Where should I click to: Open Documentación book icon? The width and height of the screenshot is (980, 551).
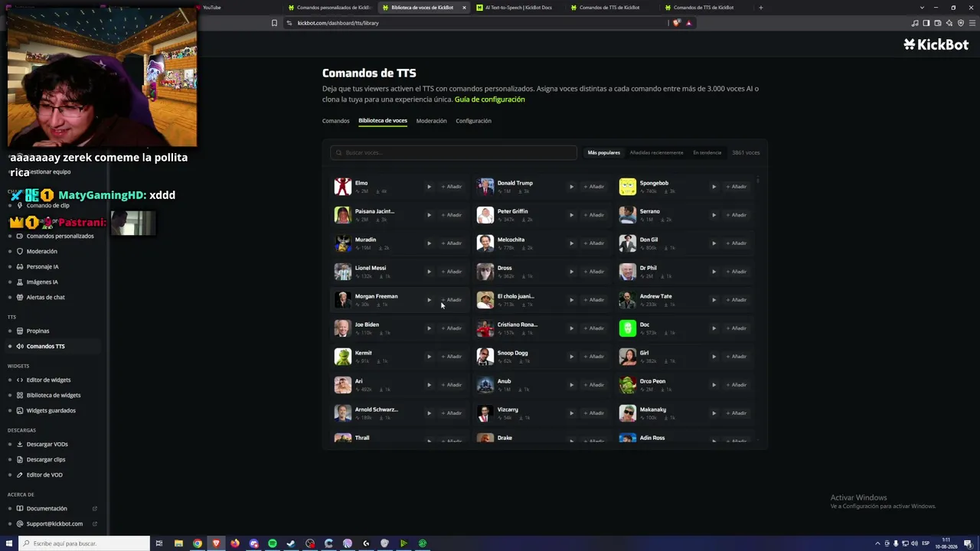click(x=21, y=508)
